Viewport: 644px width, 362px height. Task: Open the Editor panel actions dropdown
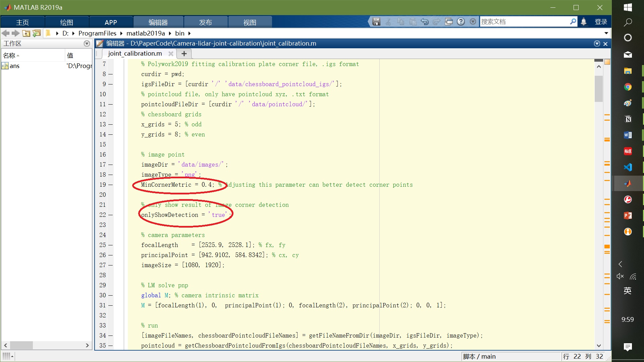(x=597, y=44)
